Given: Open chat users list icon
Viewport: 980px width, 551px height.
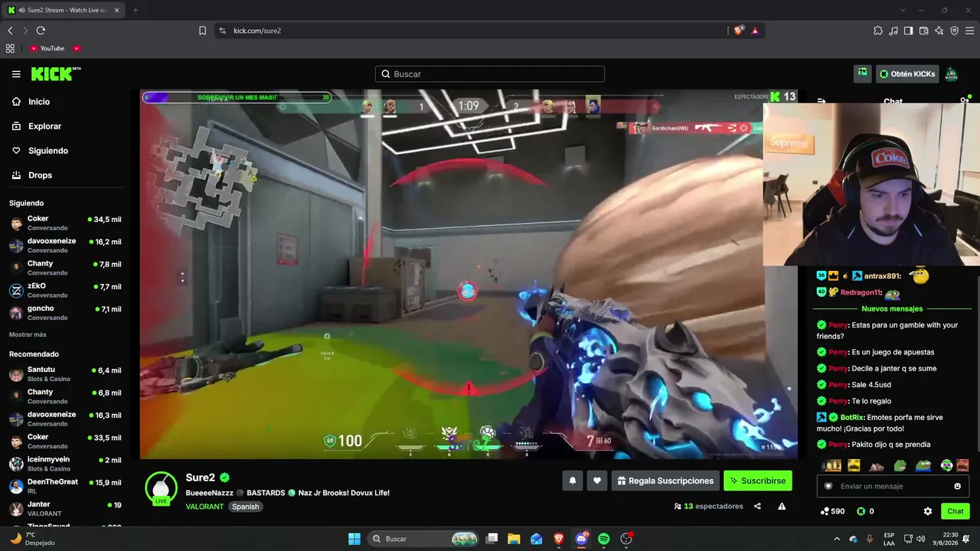Looking at the screenshot, I should pos(965,100).
